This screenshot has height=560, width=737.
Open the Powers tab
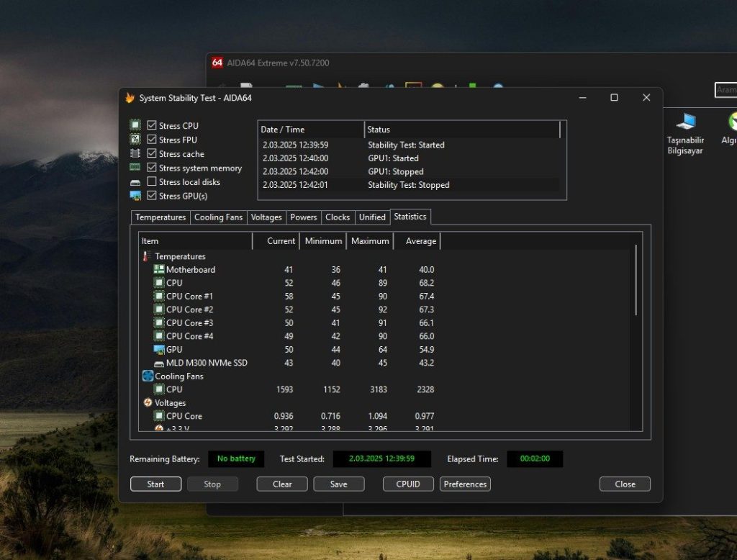click(x=303, y=217)
